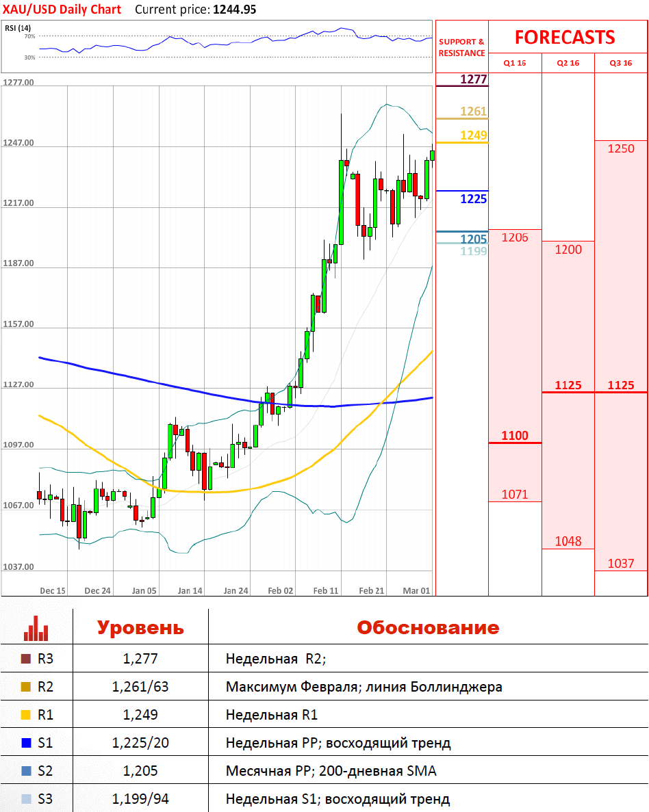Select the S2 steel-blue swatch
Viewport: 649px width, 812px height.
[x=26, y=770]
